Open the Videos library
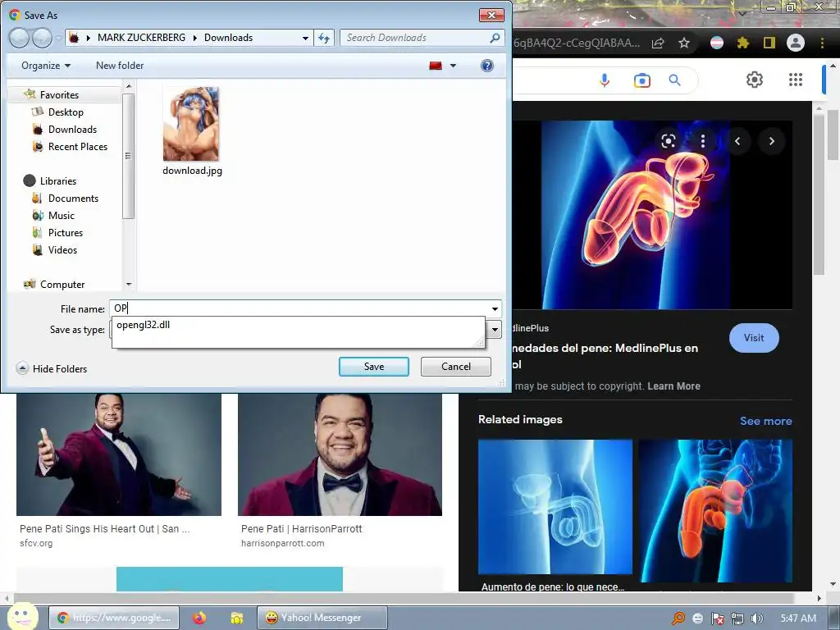 [x=62, y=249]
